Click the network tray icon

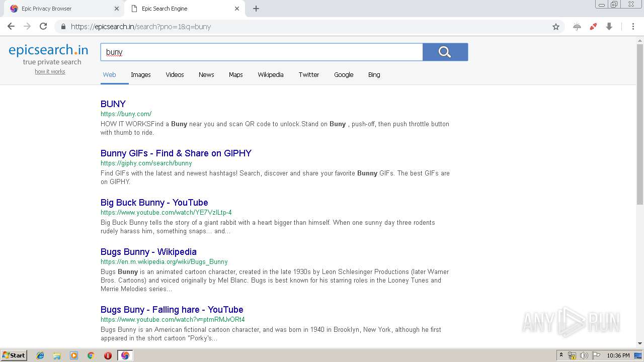572,355
